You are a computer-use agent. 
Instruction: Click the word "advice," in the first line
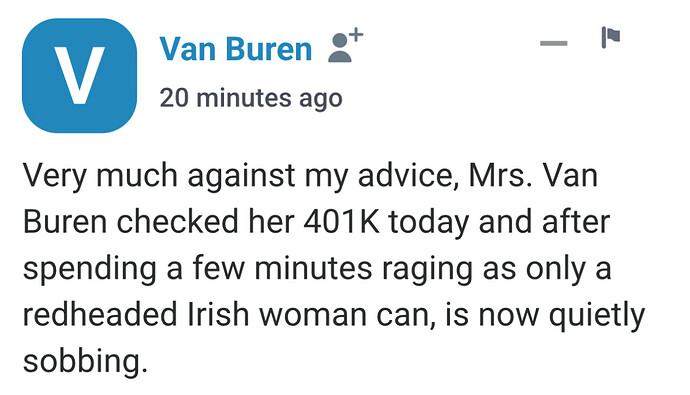pyautogui.click(x=408, y=176)
